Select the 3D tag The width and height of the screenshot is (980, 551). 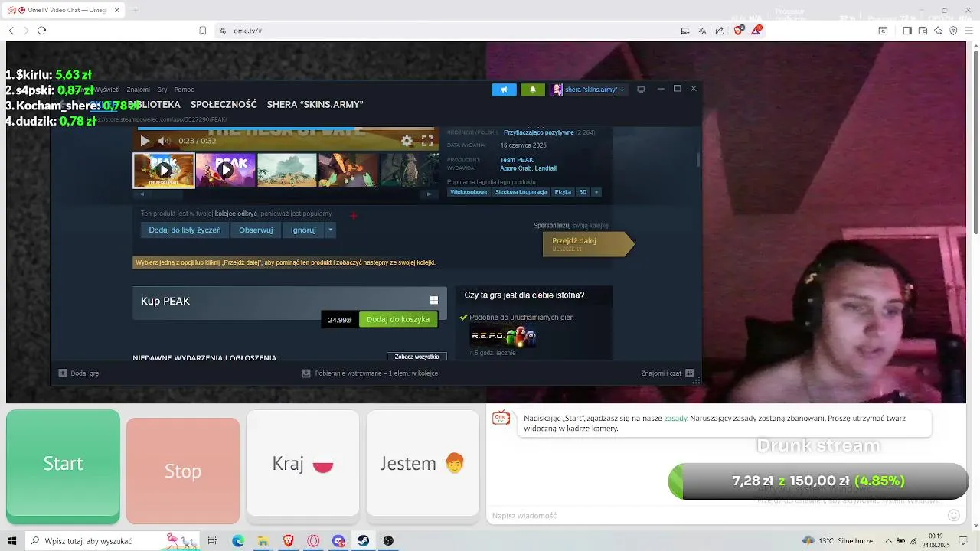pyautogui.click(x=583, y=192)
